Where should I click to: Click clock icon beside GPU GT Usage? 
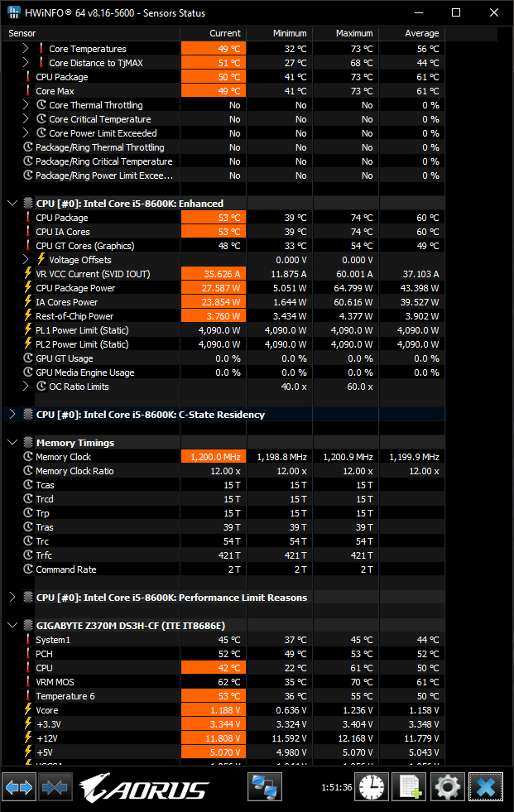coord(28,358)
